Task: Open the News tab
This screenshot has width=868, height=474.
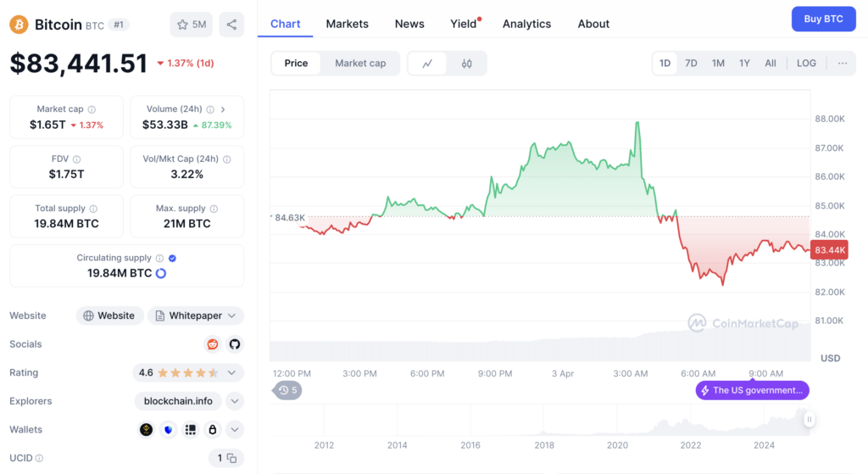Action: pos(409,24)
